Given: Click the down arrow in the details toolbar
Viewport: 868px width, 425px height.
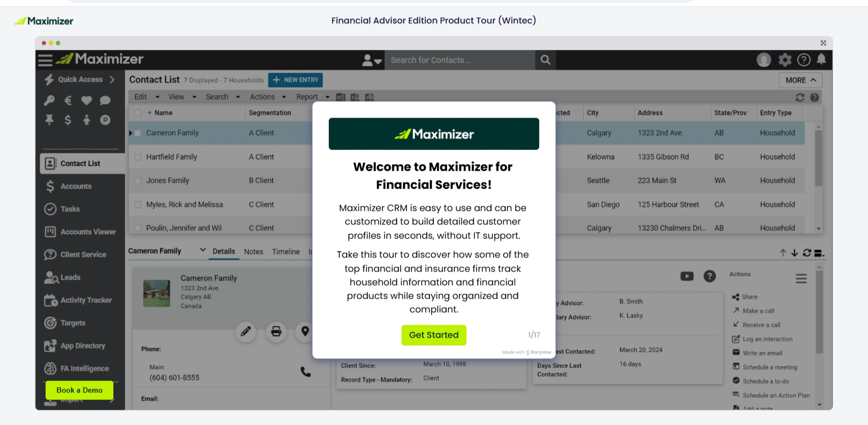Looking at the screenshot, I should [794, 253].
